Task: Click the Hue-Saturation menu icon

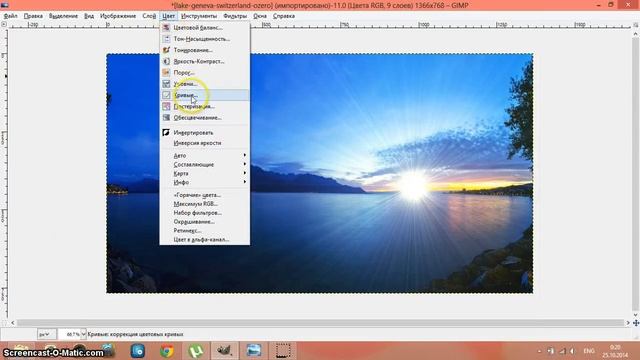Action: 166,39
